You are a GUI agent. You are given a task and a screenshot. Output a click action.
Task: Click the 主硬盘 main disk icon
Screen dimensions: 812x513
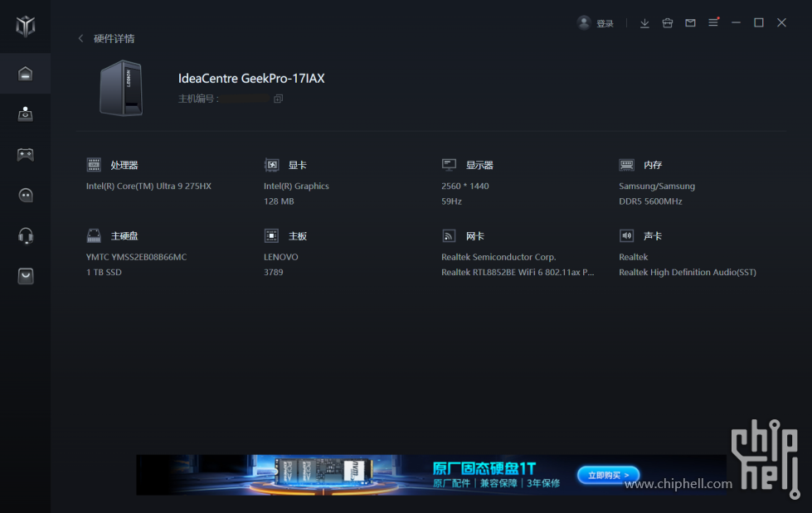click(x=94, y=235)
